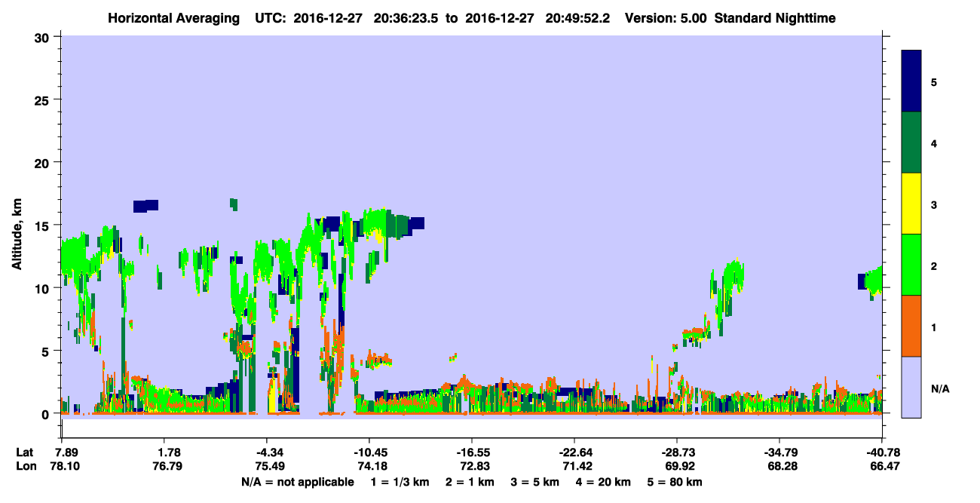Image resolution: width=980 pixels, height=503 pixels.
Task: Click legend text '1 = 1/3 km'
Action: pyautogui.click(x=400, y=482)
